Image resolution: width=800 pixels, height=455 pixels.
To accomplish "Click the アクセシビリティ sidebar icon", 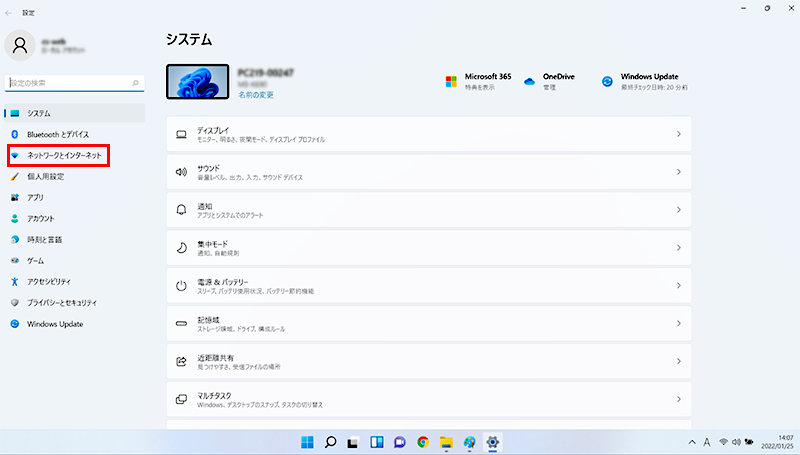I will (x=15, y=281).
